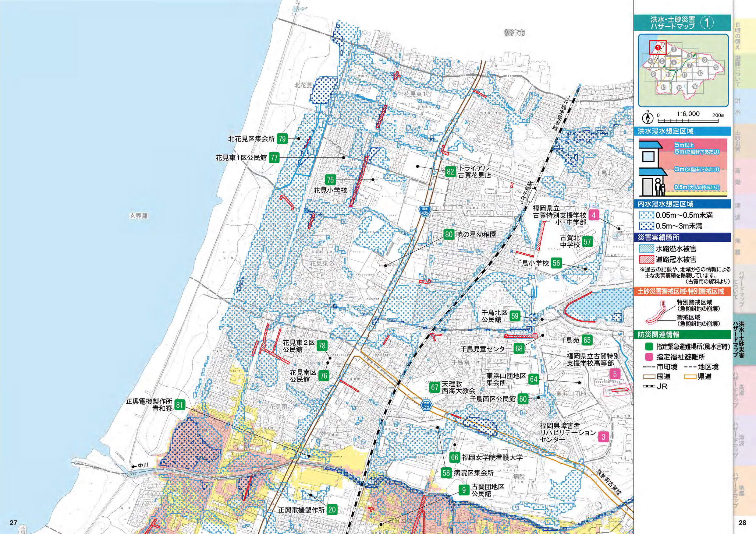Select pink marker 3 near リハビリテーションセンター
This screenshot has height=534, width=756.
coord(604,437)
